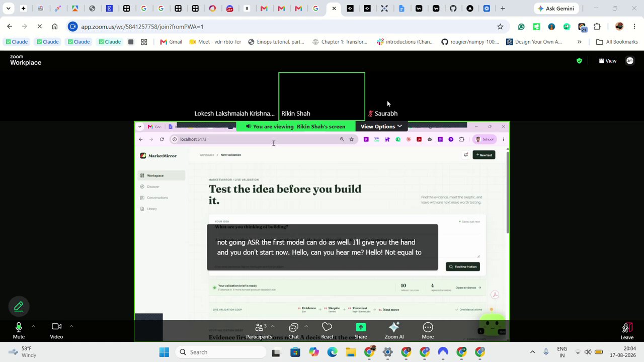Expand video options arrow next to Video
The image size is (644, 362).
[x=71, y=326]
